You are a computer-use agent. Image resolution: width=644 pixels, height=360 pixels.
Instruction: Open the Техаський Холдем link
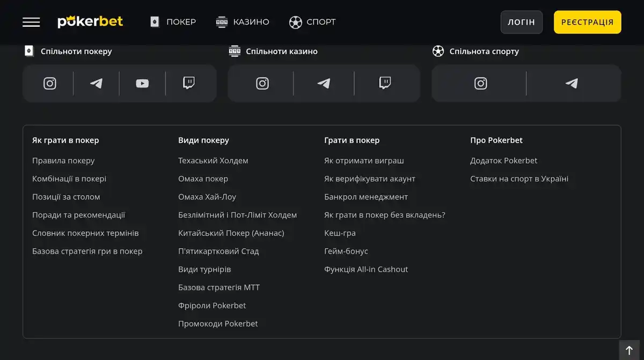213,161
